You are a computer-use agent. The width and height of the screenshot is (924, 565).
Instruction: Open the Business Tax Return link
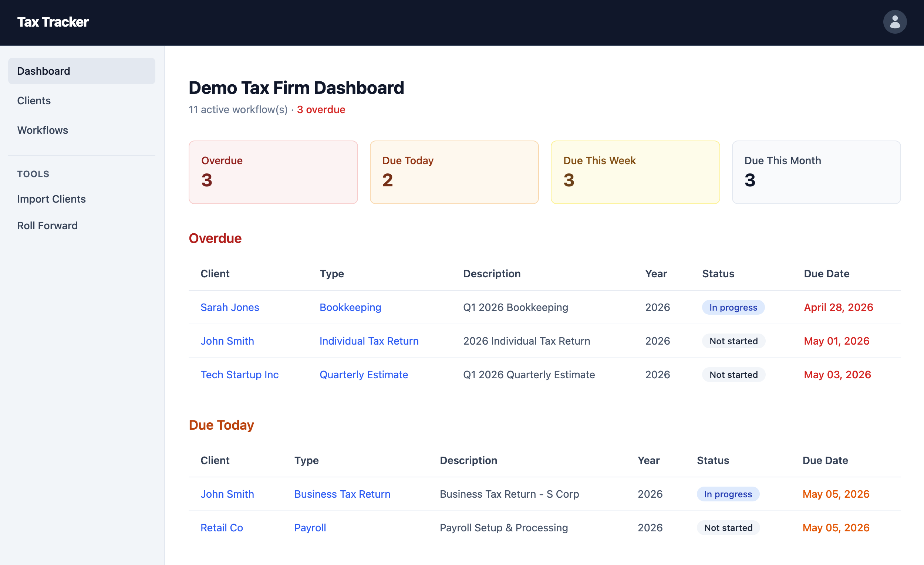(343, 494)
